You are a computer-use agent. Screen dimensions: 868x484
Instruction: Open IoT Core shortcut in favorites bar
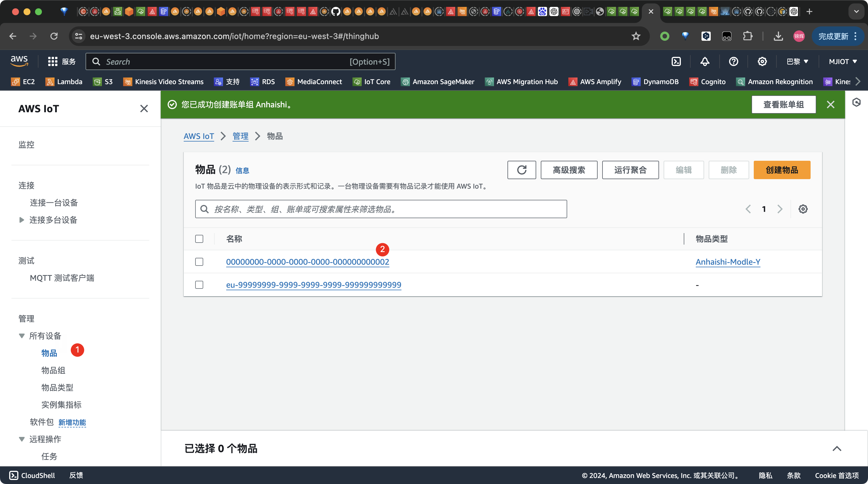pyautogui.click(x=371, y=82)
